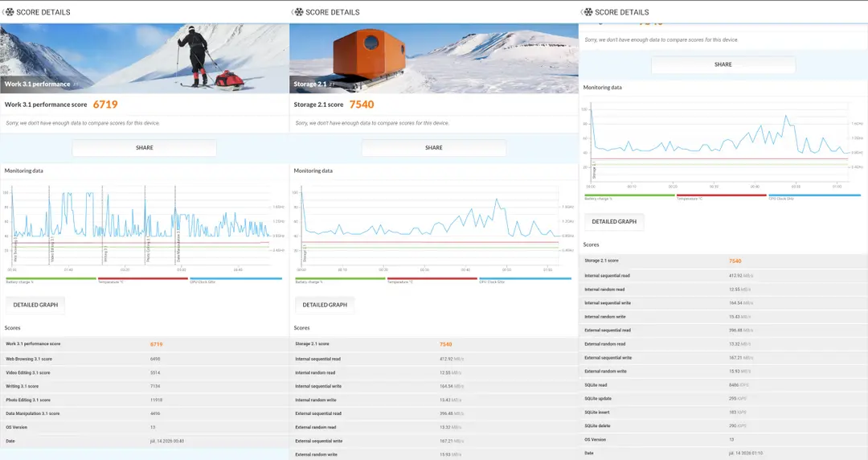Select the 'Photo Editing 3.1 score' row
Viewport: 868px width, 460px height.
[x=145, y=400]
